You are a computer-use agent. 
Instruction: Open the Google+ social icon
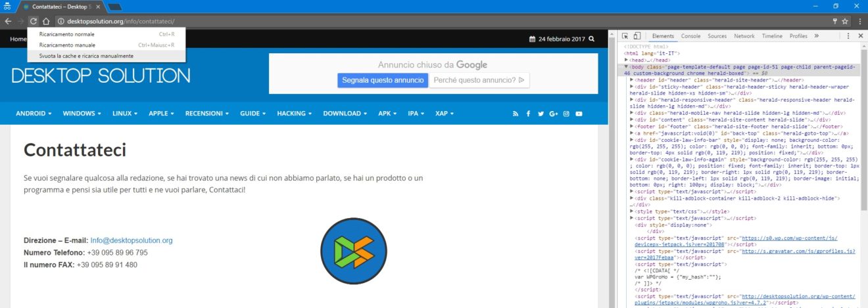pos(553,114)
